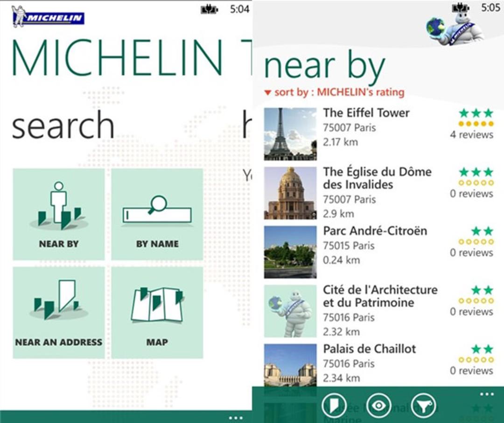Click the Parc André-Citroën empty rating dots
This screenshot has height=423, width=504.
[476, 242]
